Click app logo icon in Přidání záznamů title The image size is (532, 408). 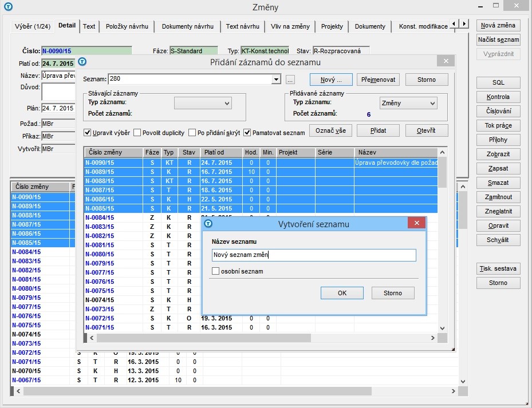tap(82, 62)
